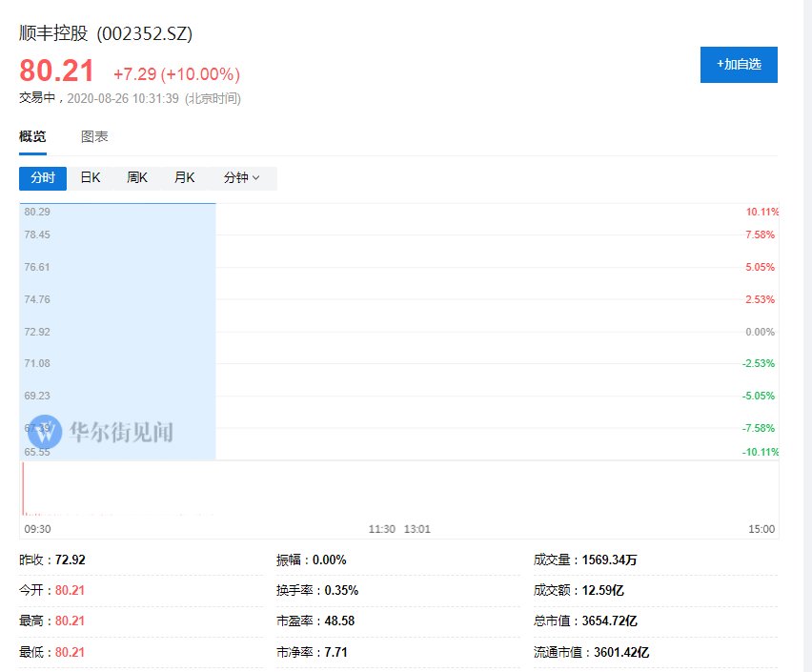Switch chart to 月K view

[184, 178]
